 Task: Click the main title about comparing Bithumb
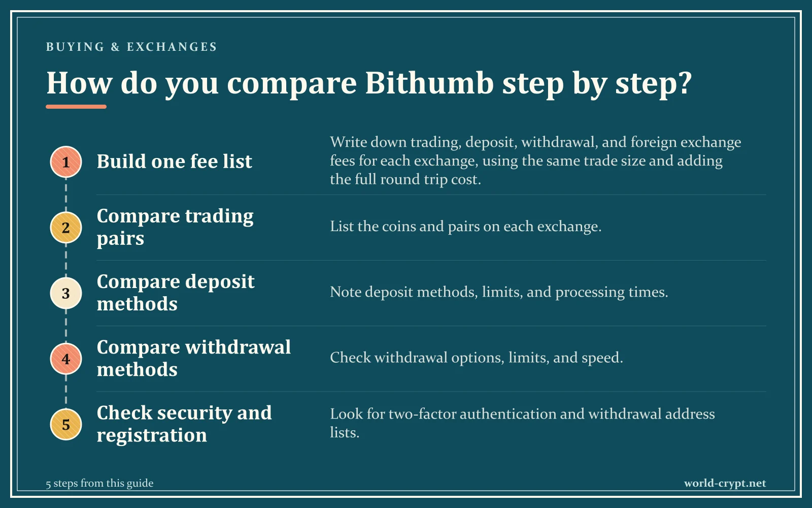(369, 83)
